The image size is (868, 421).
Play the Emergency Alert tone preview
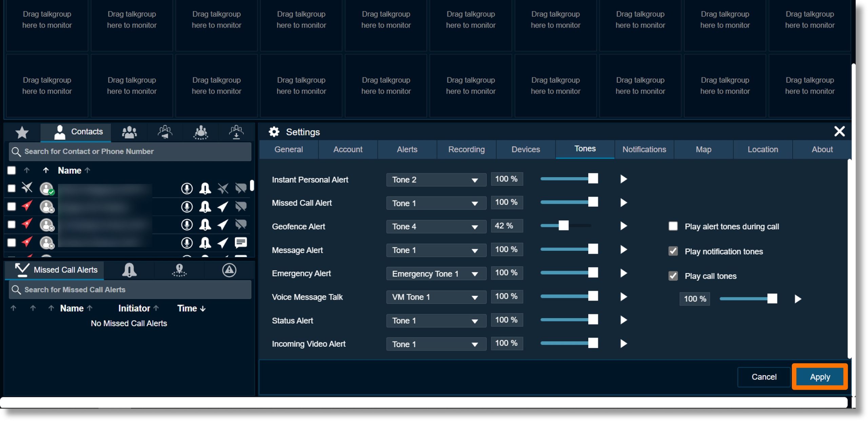click(x=623, y=273)
